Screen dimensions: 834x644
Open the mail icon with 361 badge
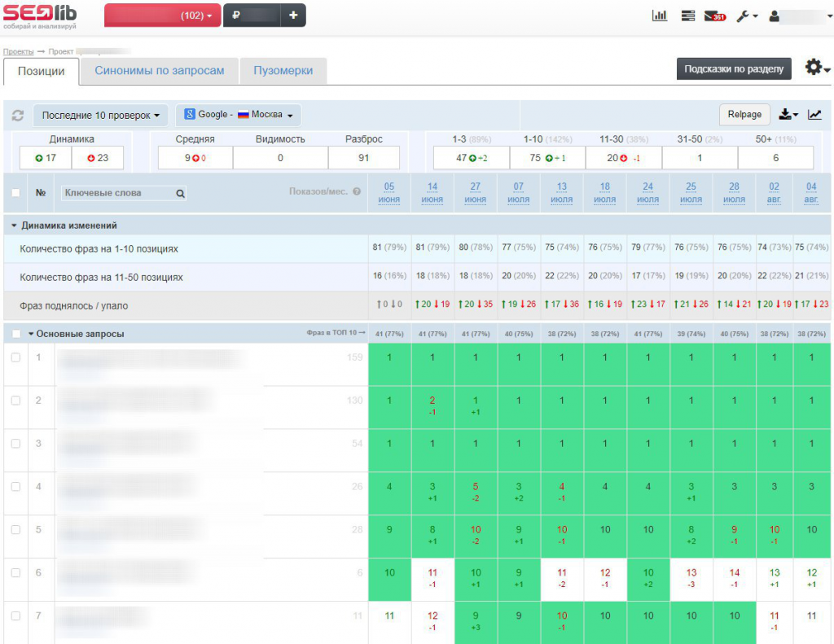(715, 16)
